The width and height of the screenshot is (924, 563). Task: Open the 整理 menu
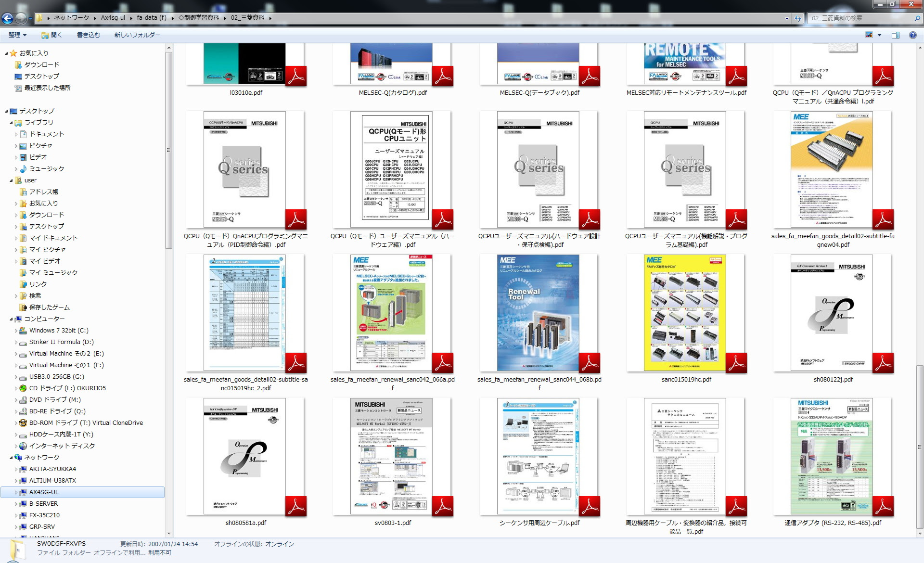pos(17,35)
